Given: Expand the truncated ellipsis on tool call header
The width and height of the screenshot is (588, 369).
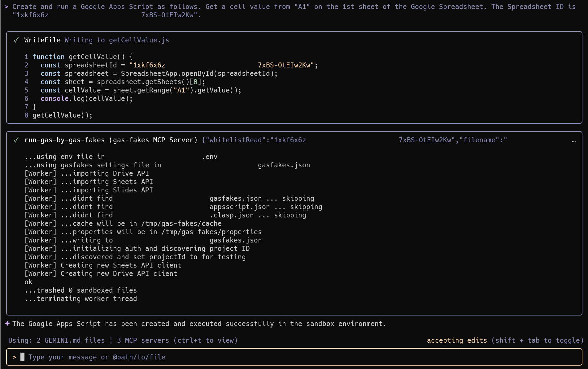Looking at the screenshot, I should pos(573,141).
